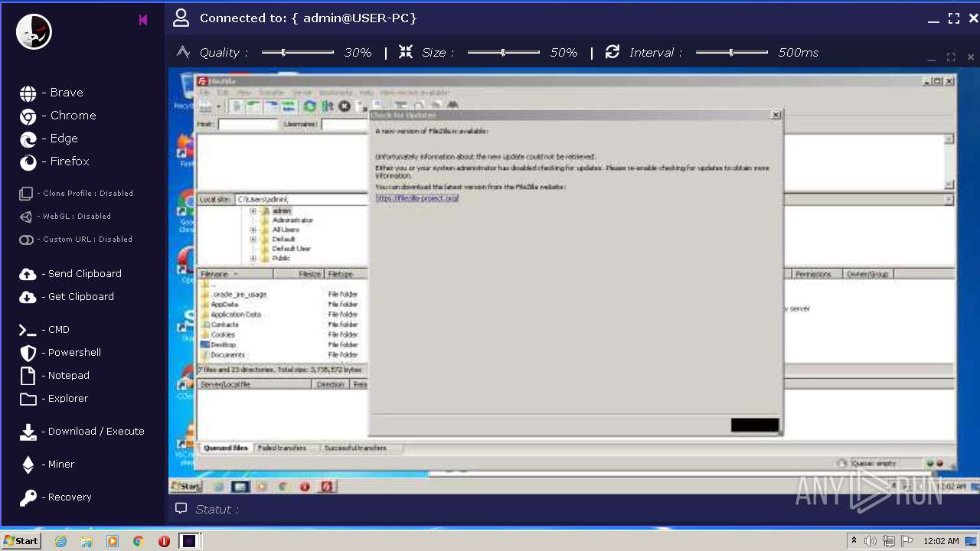This screenshot has height=551, width=980.
Task: Click Get Clipboard in the sidebar
Action: 67,297
